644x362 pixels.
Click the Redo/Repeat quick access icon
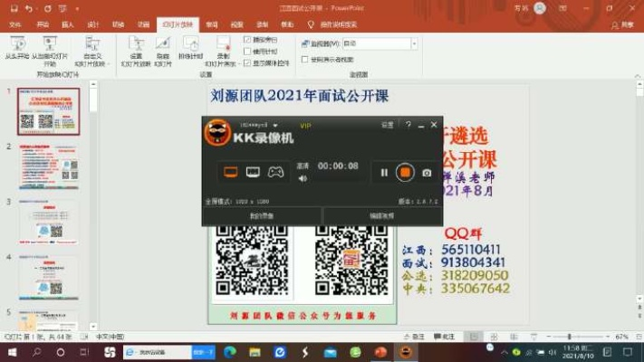point(48,8)
